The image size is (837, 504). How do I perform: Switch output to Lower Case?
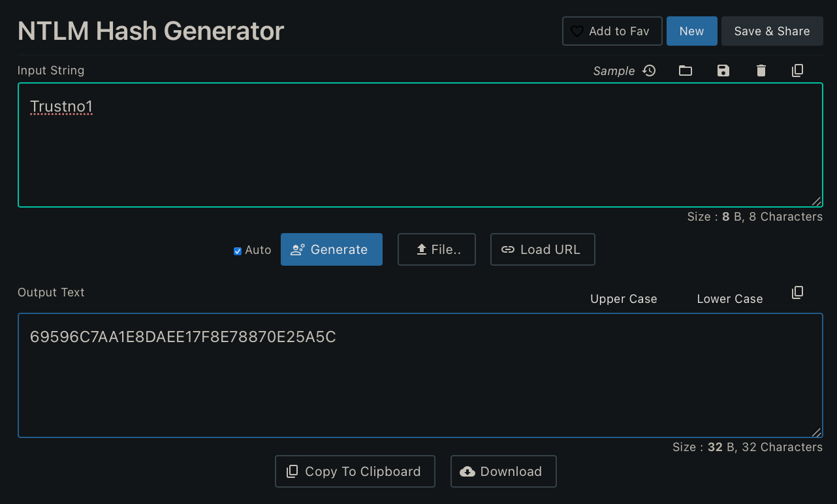coord(729,299)
